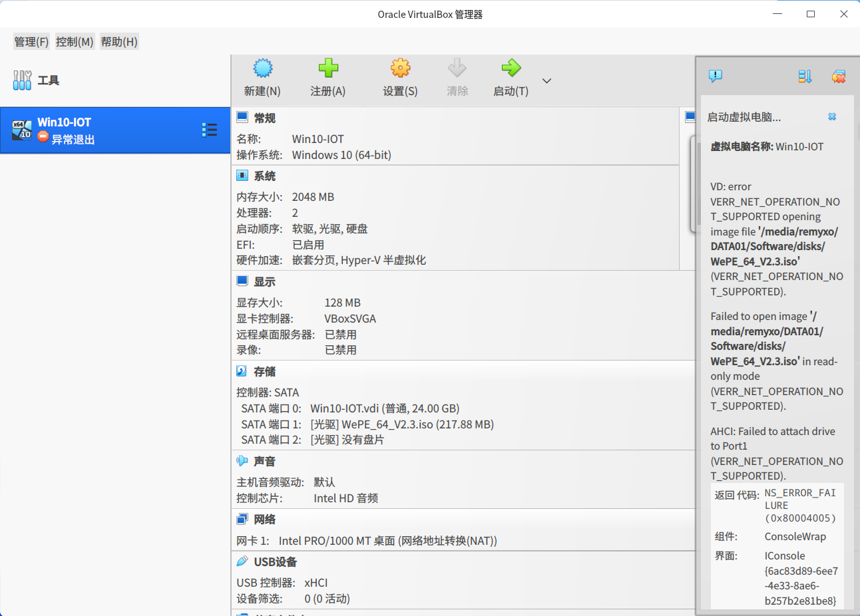Clear all notifications icon
The height and width of the screenshot is (616, 860).
(839, 77)
